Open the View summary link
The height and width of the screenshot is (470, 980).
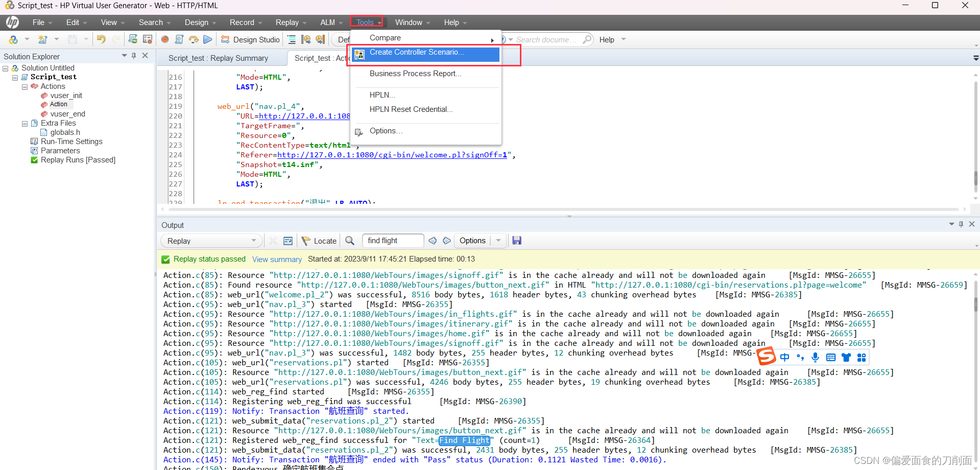(x=277, y=259)
